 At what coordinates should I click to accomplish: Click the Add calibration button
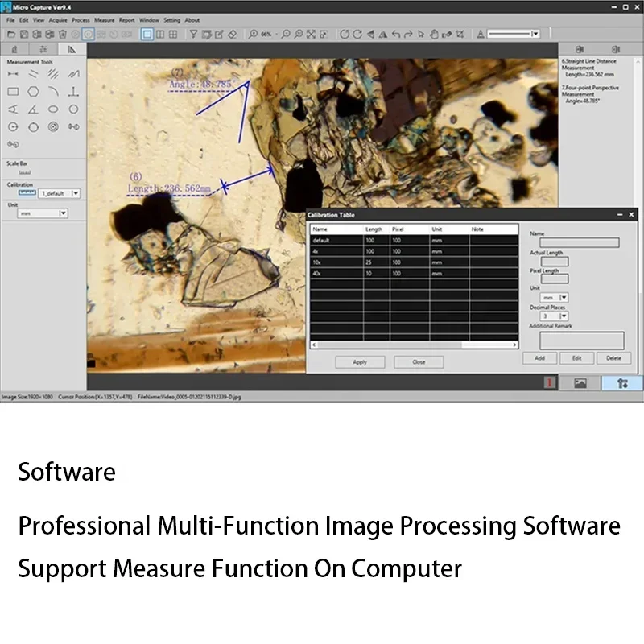pos(539,358)
